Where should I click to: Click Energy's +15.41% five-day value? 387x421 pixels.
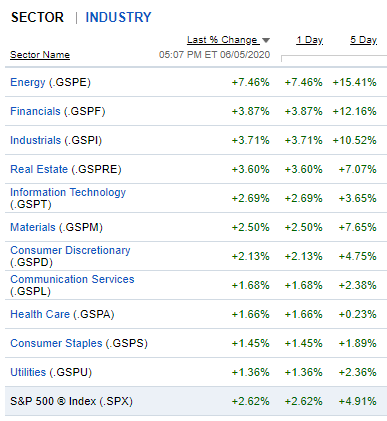(x=354, y=82)
